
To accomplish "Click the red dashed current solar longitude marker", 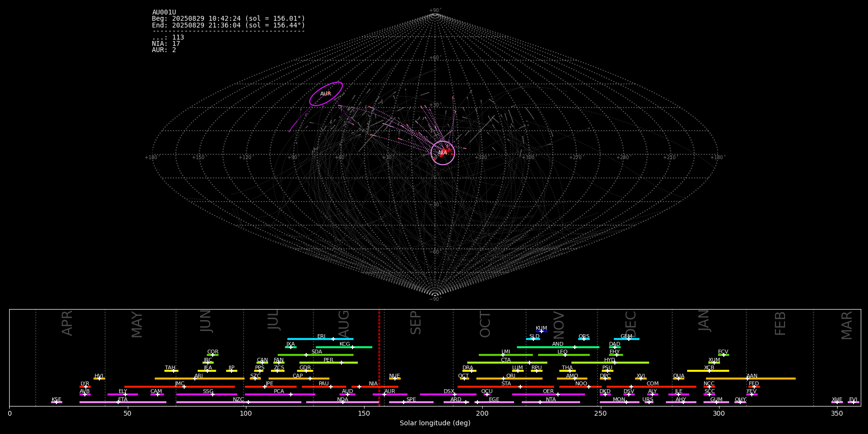I will click(379, 357).
